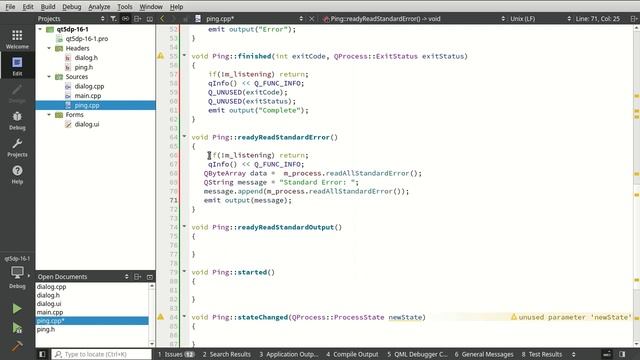The width and height of the screenshot is (640, 360).
Task: Select ping.h in Open Documents list
Action: tap(45, 329)
